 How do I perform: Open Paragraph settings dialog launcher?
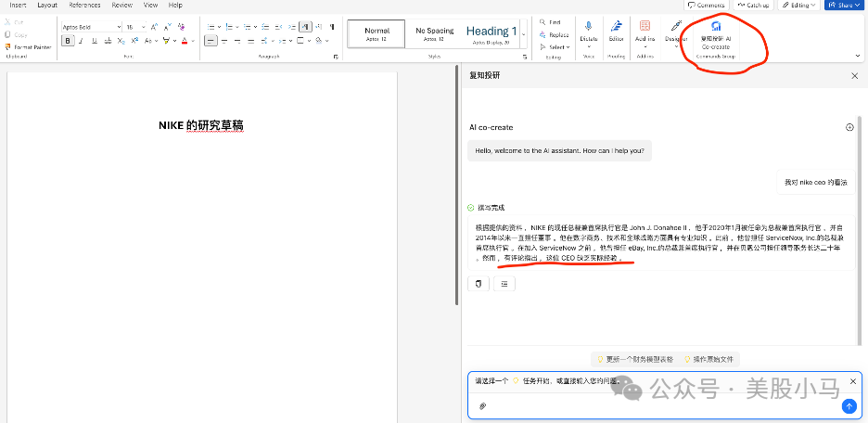[x=336, y=57]
